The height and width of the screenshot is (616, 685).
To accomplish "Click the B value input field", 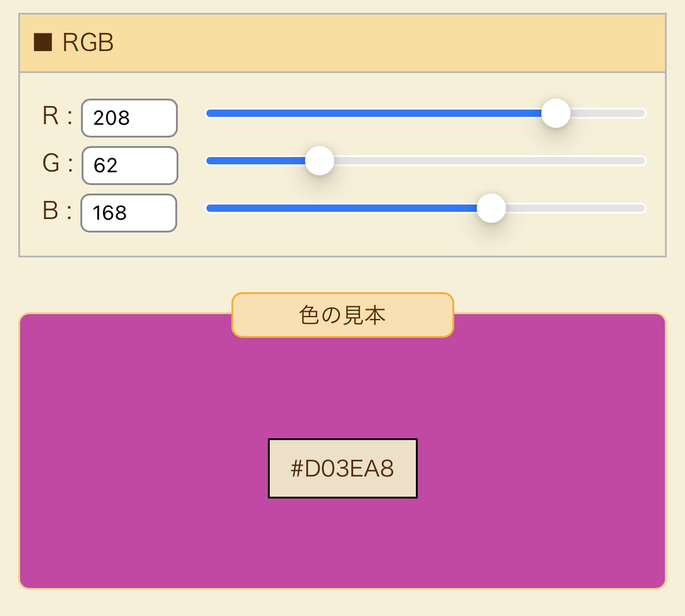I will click(x=128, y=213).
